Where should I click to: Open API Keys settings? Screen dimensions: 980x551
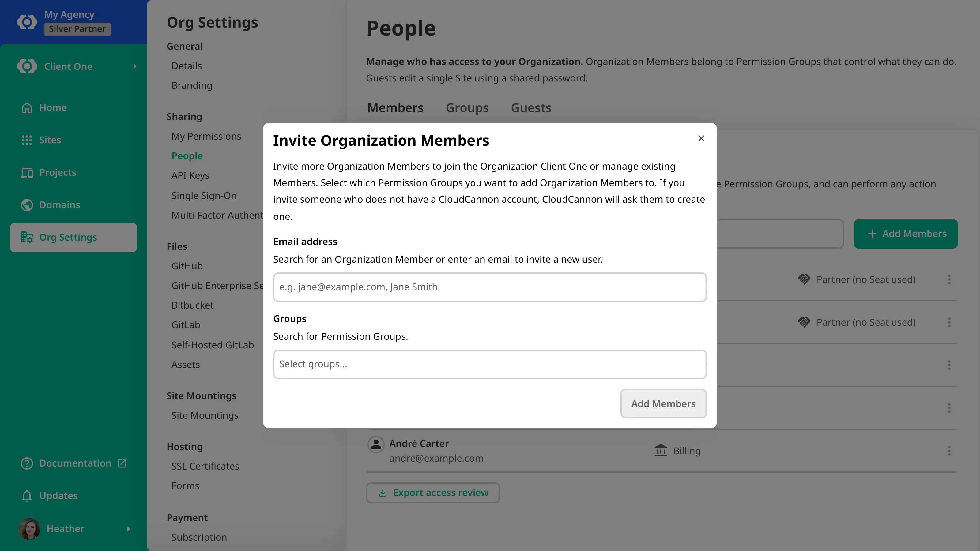pos(190,176)
